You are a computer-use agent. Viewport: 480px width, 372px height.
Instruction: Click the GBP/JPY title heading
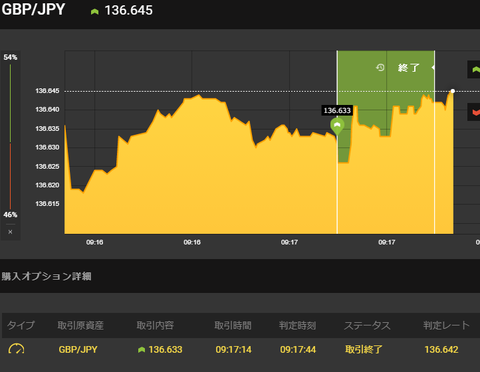tap(33, 9)
